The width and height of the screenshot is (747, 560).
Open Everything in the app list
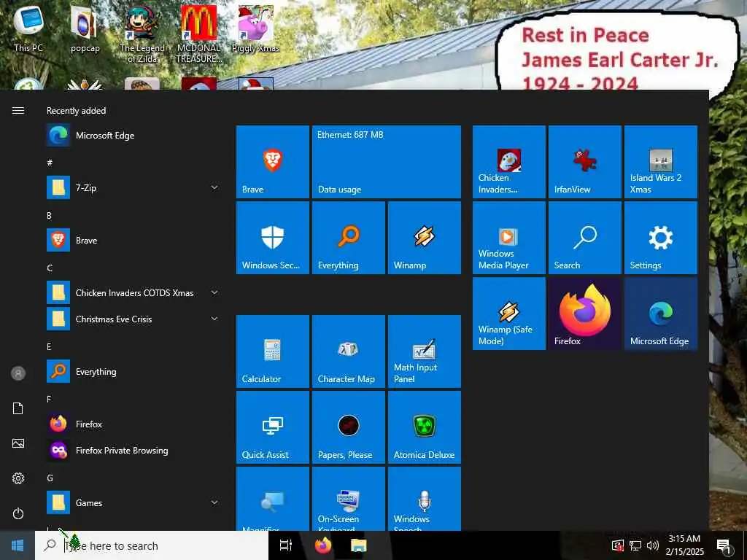pos(133,371)
